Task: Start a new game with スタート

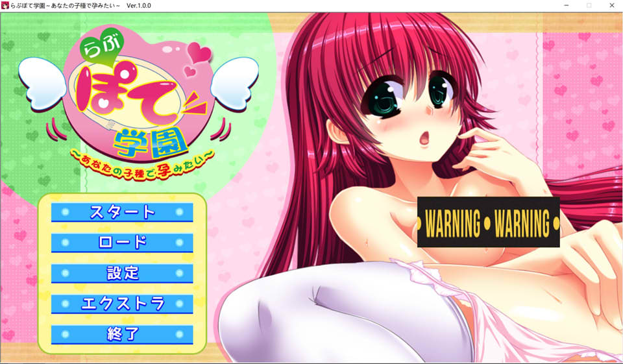Action: 122,212
